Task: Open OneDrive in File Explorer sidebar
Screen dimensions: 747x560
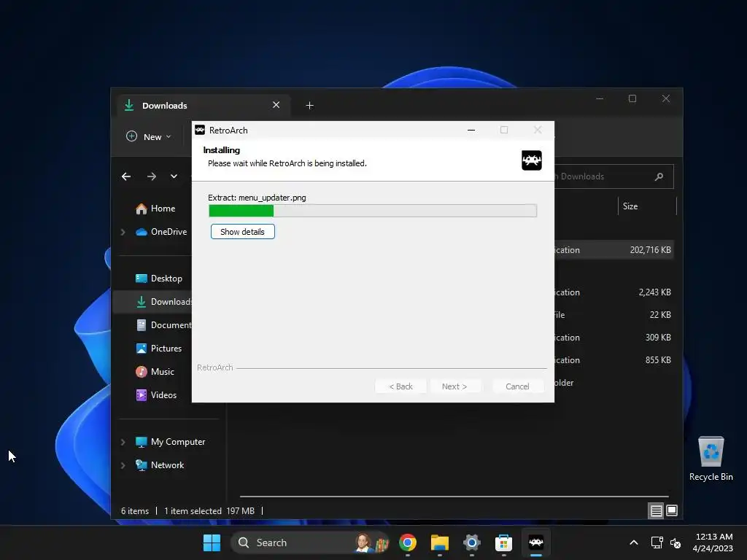Action: (x=161, y=232)
